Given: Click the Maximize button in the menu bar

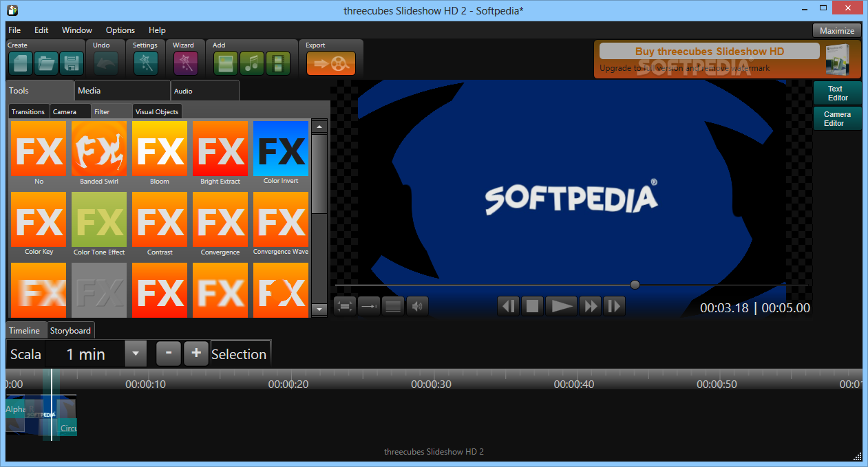Looking at the screenshot, I should (837, 30).
